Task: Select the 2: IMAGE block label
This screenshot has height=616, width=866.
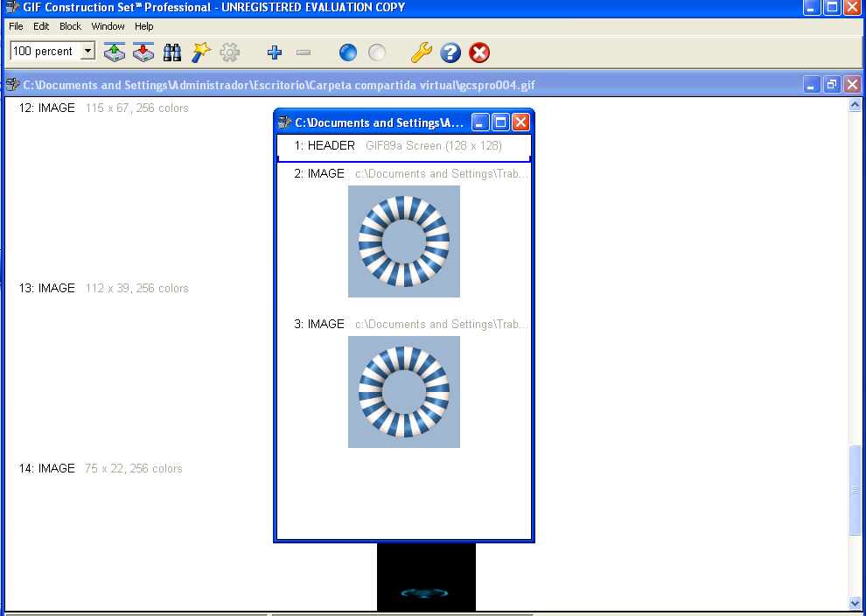Action: (319, 173)
